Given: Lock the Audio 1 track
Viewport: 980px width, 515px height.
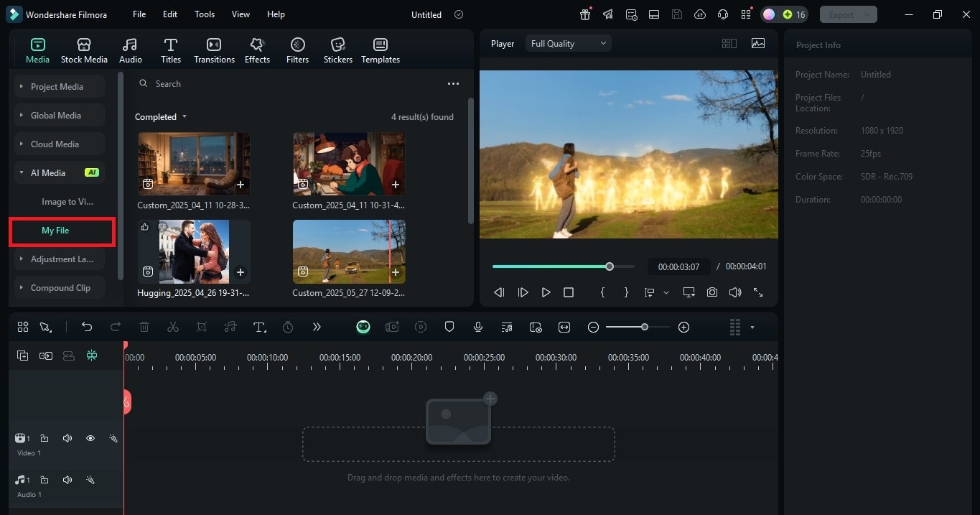Looking at the screenshot, I should coord(45,479).
